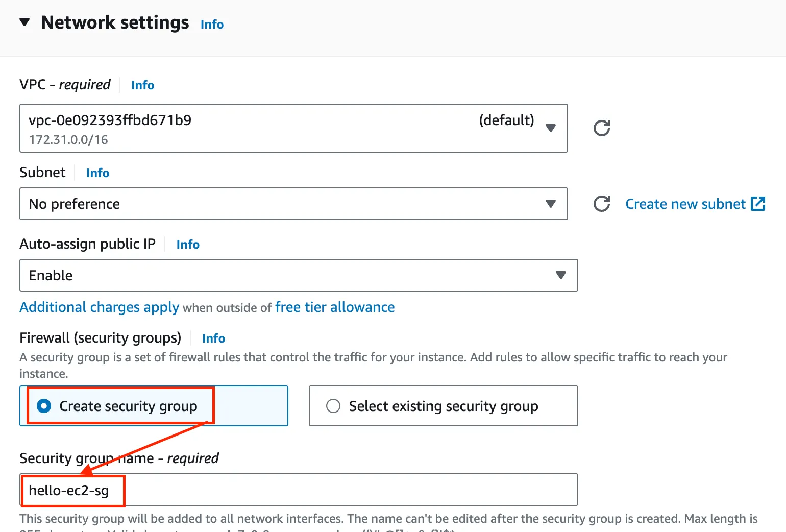Click the Create new subnet link
The image size is (786, 532).
pos(685,204)
